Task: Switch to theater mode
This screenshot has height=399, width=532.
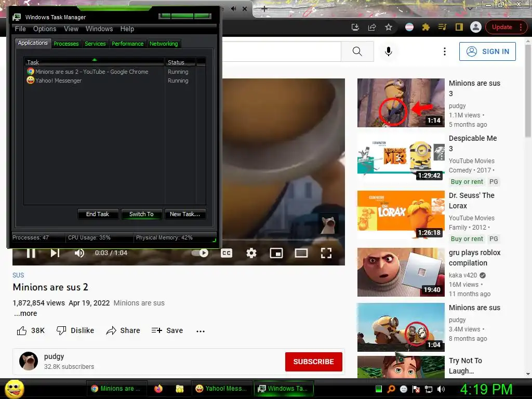Action: (301, 253)
